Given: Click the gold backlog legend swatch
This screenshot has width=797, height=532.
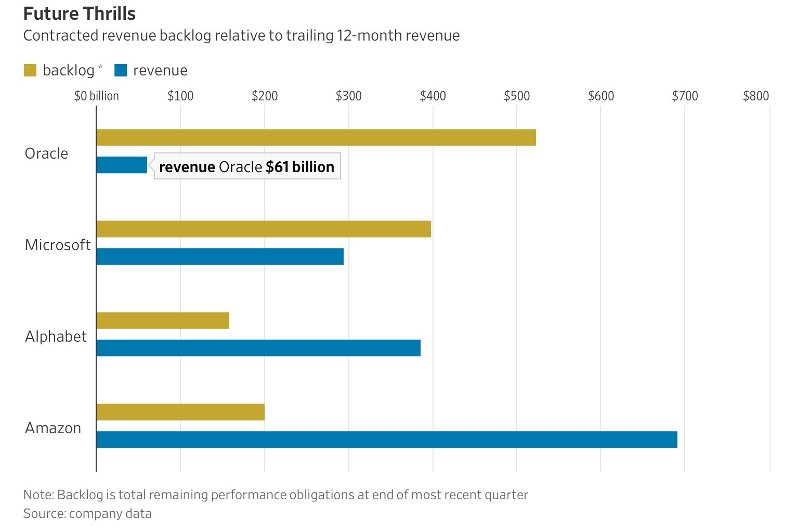Looking at the screenshot, I should [x=30, y=70].
